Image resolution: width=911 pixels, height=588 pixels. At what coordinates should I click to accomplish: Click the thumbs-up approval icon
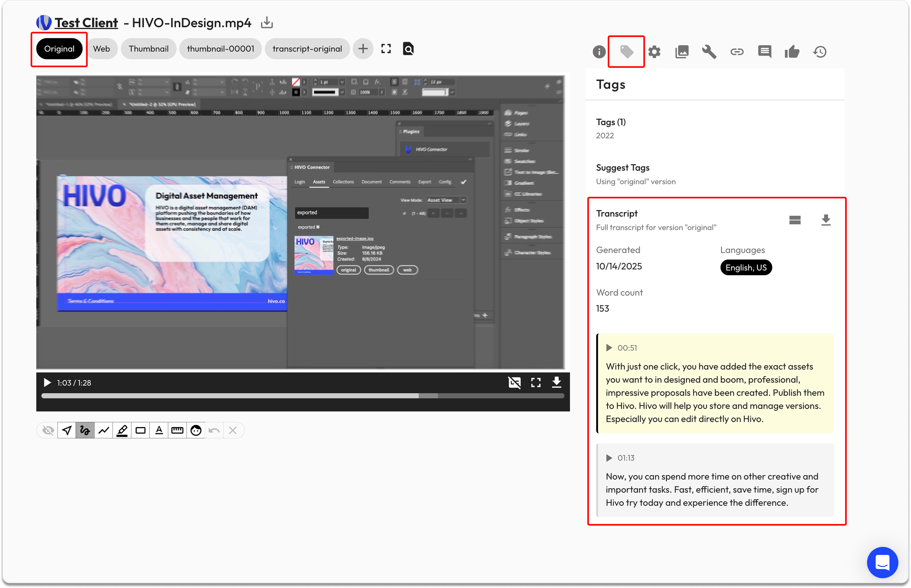(792, 52)
